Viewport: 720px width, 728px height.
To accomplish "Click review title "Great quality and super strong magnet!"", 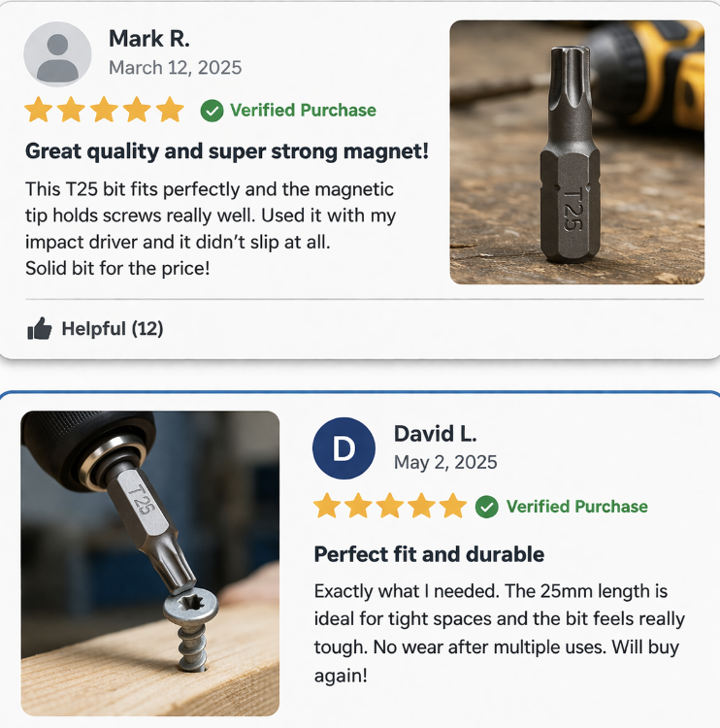I will click(x=226, y=151).
